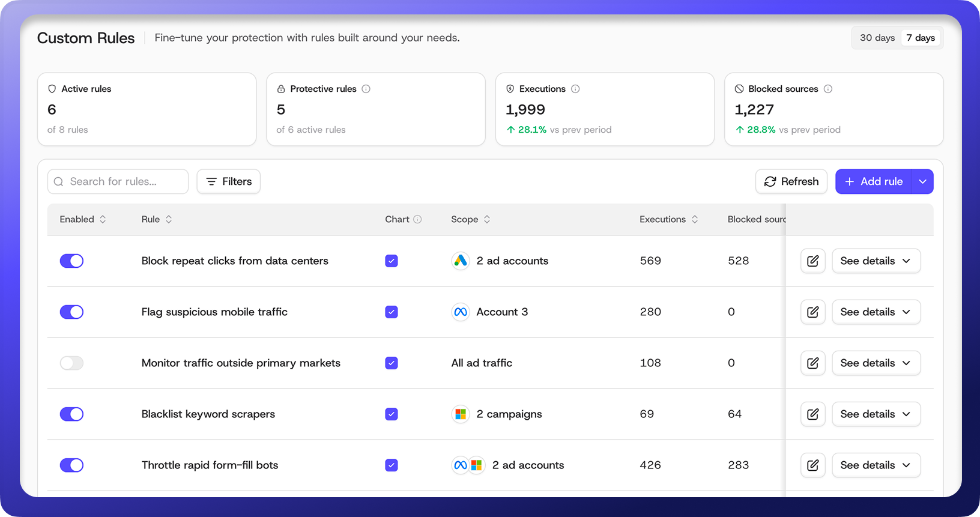980x517 pixels.
Task: Open See details for Flag suspicious mobile traffic
Action: pos(876,312)
